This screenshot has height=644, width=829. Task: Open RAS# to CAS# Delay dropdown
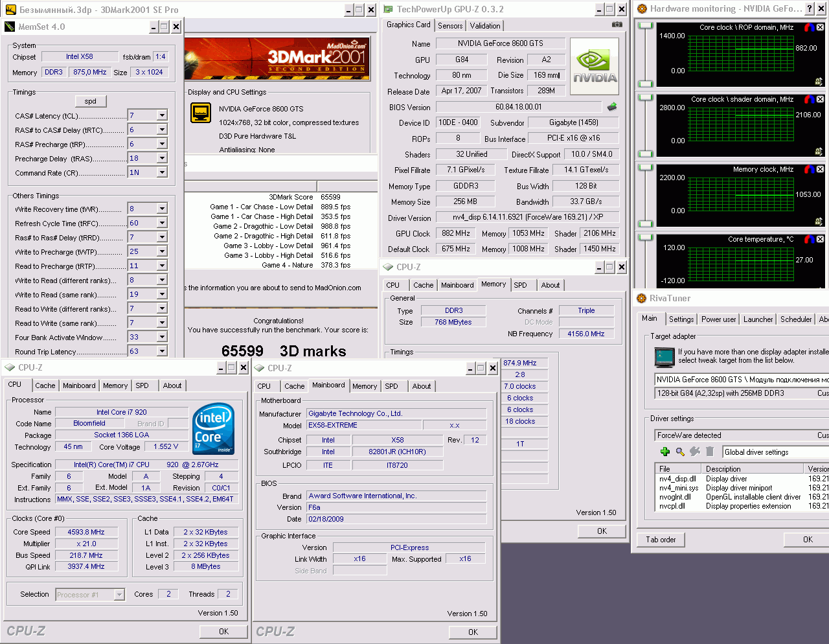[162, 130]
